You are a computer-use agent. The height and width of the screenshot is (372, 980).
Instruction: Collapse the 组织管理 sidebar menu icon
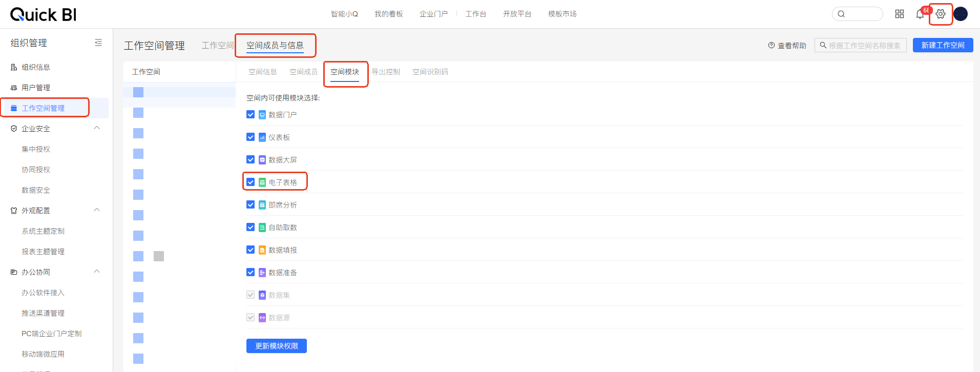click(x=98, y=43)
